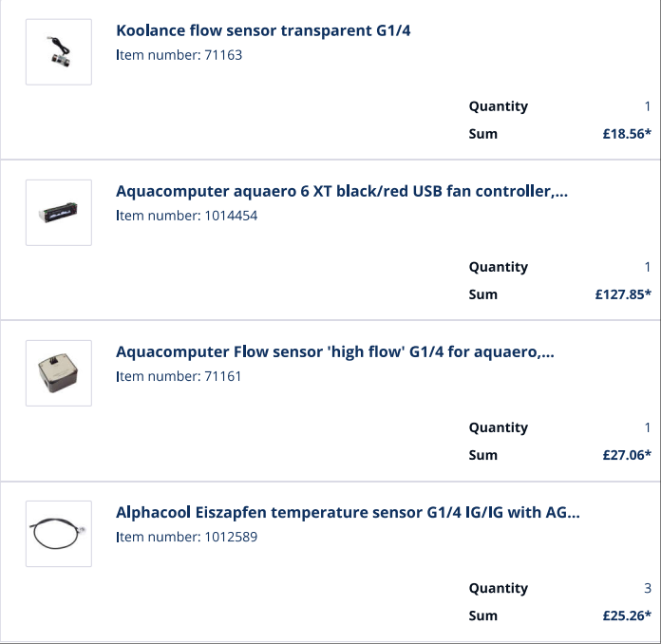The height and width of the screenshot is (644, 661).
Task: Click the Quantity label under aquaero 6 XT
Action: click(498, 267)
